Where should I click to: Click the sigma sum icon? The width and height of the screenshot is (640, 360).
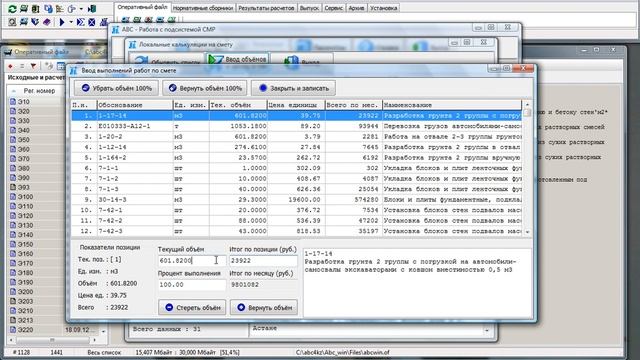[x=80, y=22]
